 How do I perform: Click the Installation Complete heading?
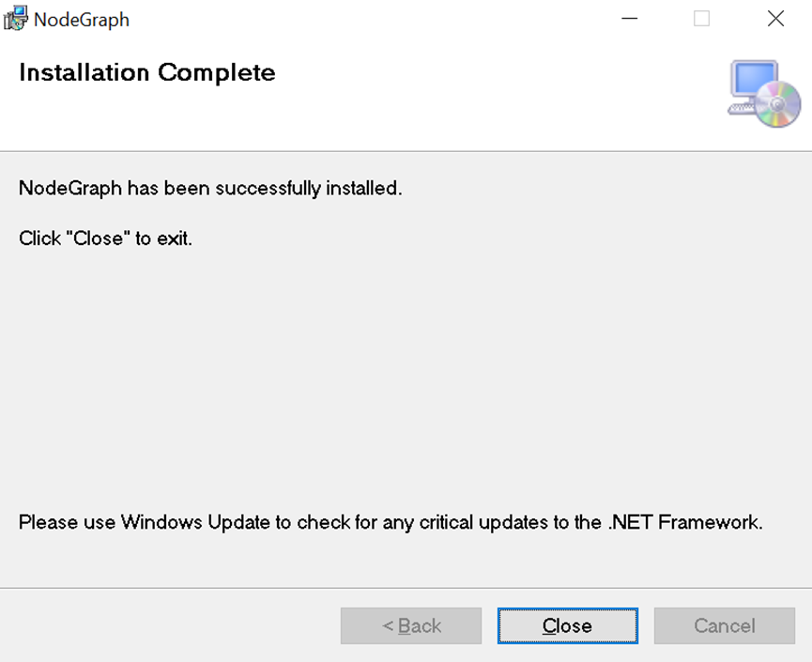point(147,72)
